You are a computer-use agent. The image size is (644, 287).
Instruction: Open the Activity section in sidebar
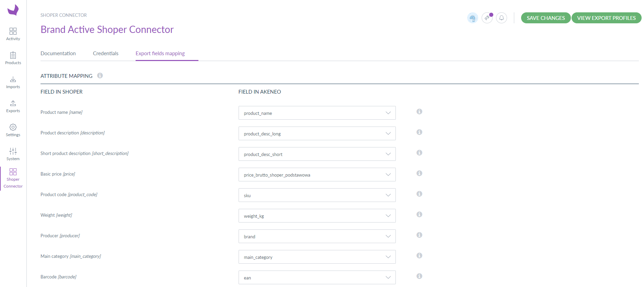(13, 34)
